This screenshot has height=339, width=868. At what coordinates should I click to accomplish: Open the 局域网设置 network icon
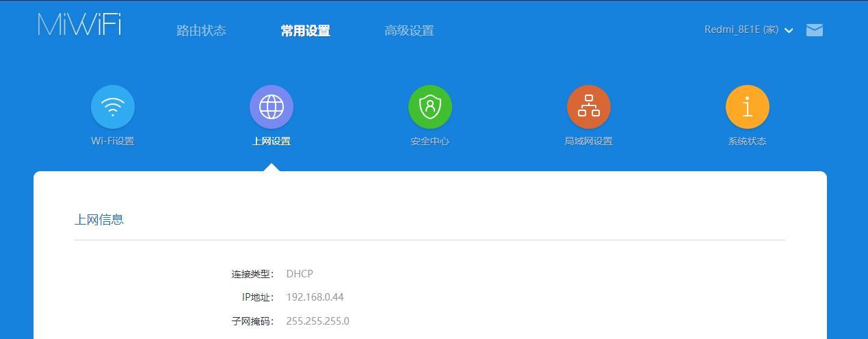(589, 107)
